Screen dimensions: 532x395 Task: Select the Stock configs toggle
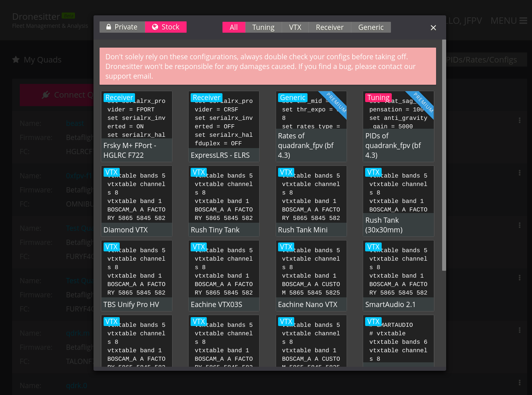click(x=166, y=27)
